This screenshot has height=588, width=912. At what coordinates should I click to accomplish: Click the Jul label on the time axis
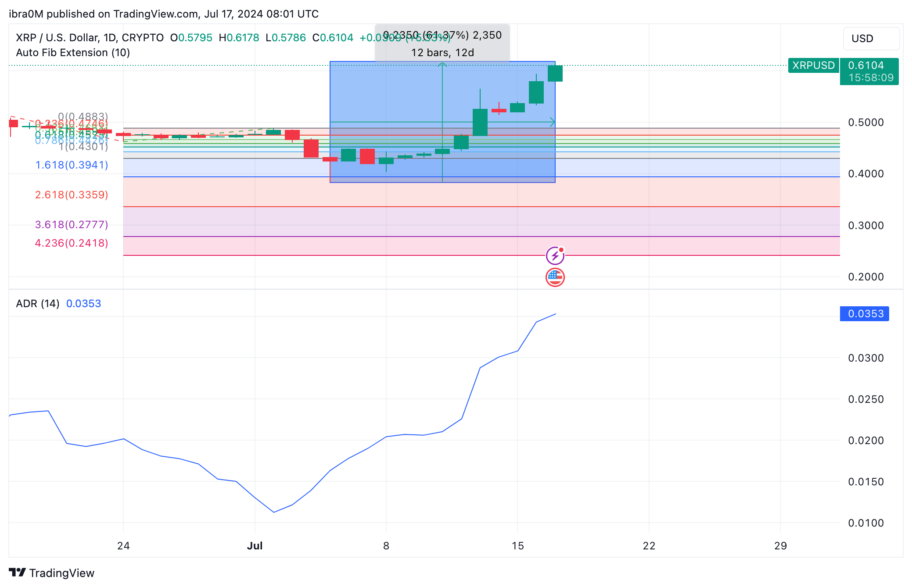click(255, 546)
